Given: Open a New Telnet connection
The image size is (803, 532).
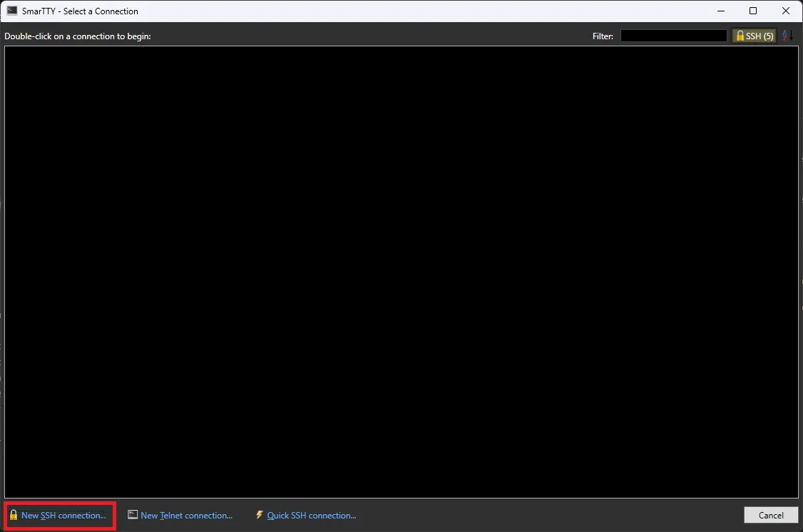Looking at the screenshot, I should coord(185,514).
